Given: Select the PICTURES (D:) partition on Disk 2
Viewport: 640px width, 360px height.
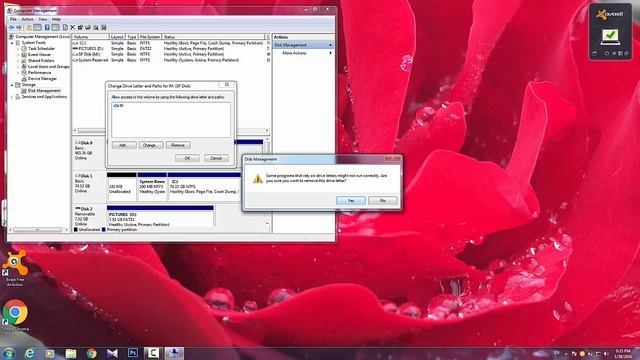Looking at the screenshot, I should point(160,216).
